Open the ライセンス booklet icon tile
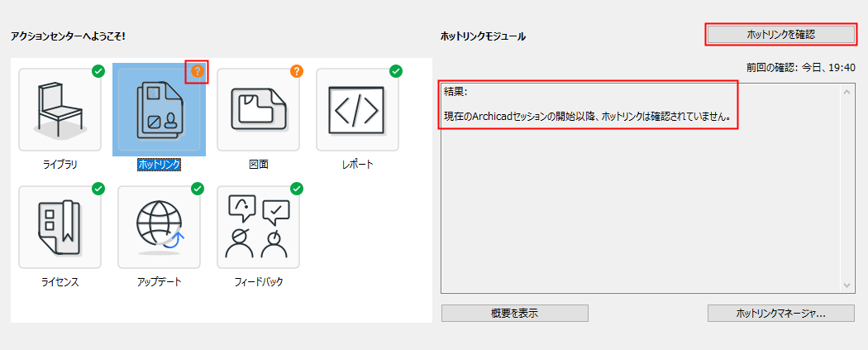Viewport: 868px width, 350px height. click(x=60, y=227)
